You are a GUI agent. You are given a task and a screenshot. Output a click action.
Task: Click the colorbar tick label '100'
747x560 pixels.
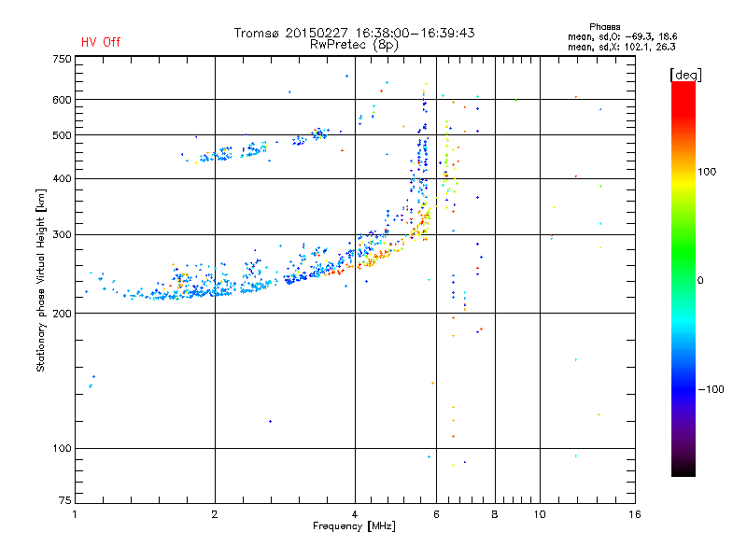tap(707, 172)
